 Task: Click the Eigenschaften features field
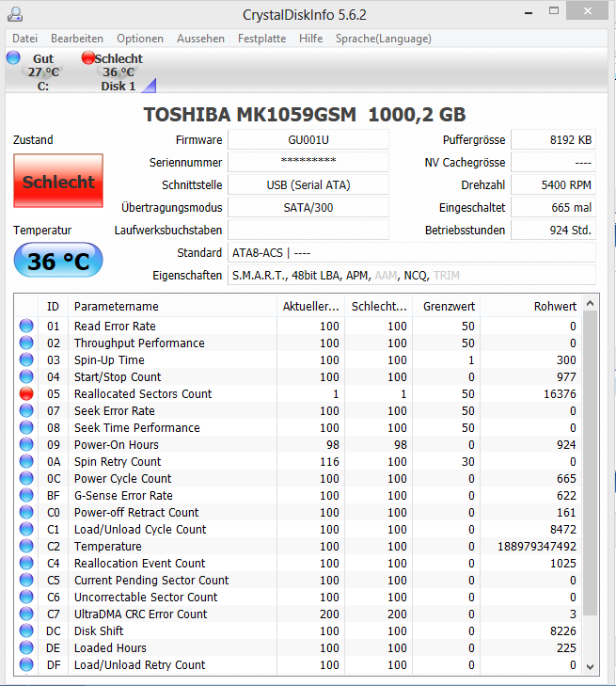click(412, 275)
